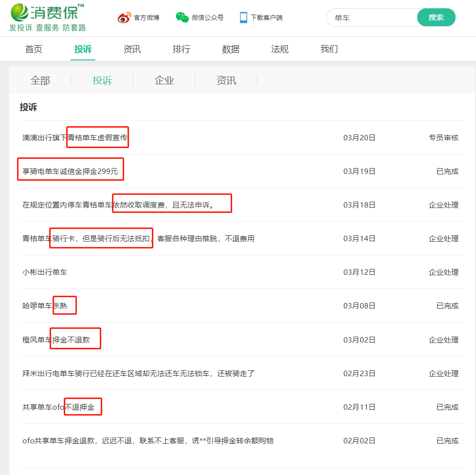Go to 首页 in the navigation bar

coord(34,49)
